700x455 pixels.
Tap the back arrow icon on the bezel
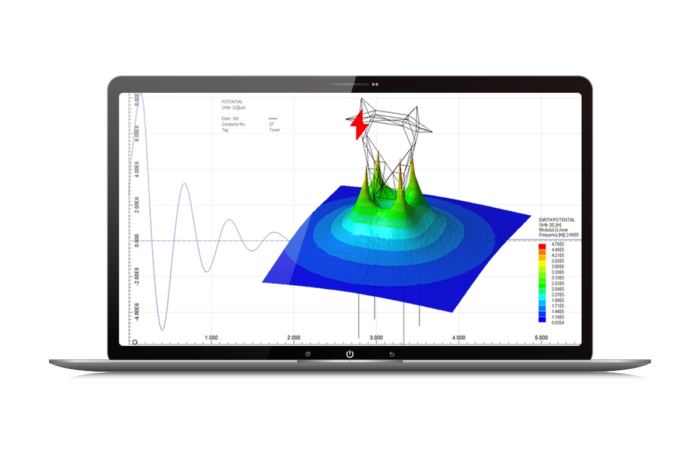pos(391,355)
